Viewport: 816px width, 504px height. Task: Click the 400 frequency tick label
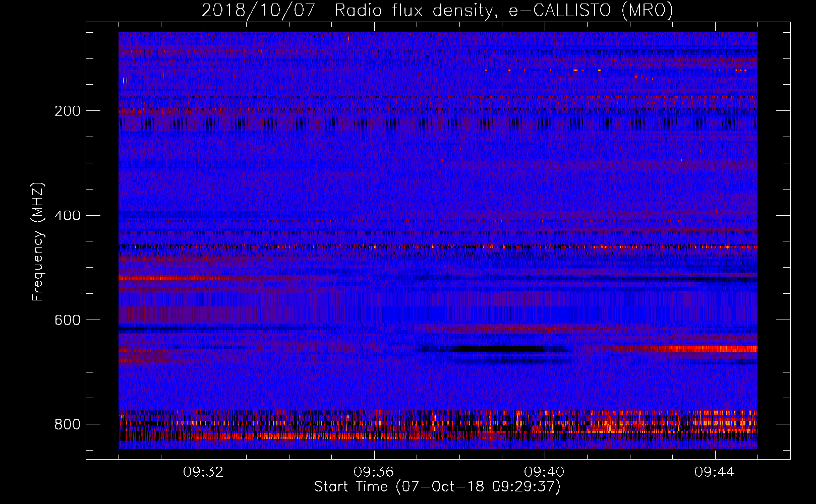68,216
